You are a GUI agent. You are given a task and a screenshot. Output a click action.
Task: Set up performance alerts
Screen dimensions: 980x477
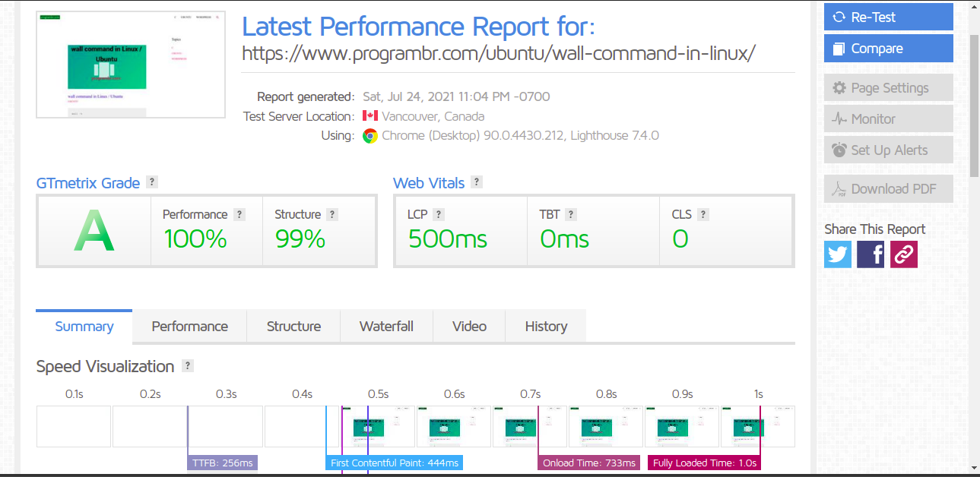[888, 150]
